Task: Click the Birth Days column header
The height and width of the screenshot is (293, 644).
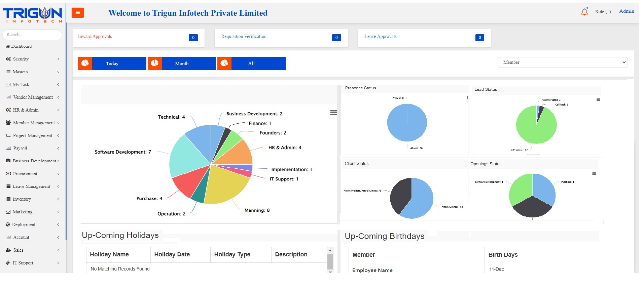Action: click(503, 255)
